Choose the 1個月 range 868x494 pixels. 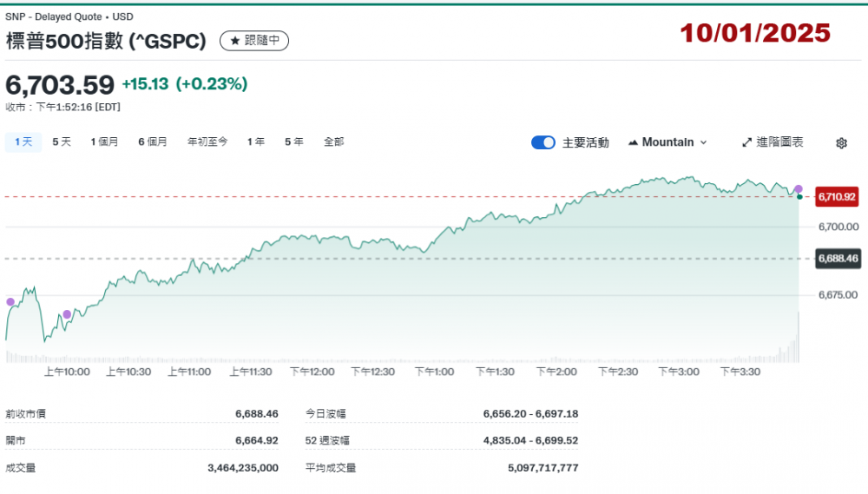coord(104,142)
